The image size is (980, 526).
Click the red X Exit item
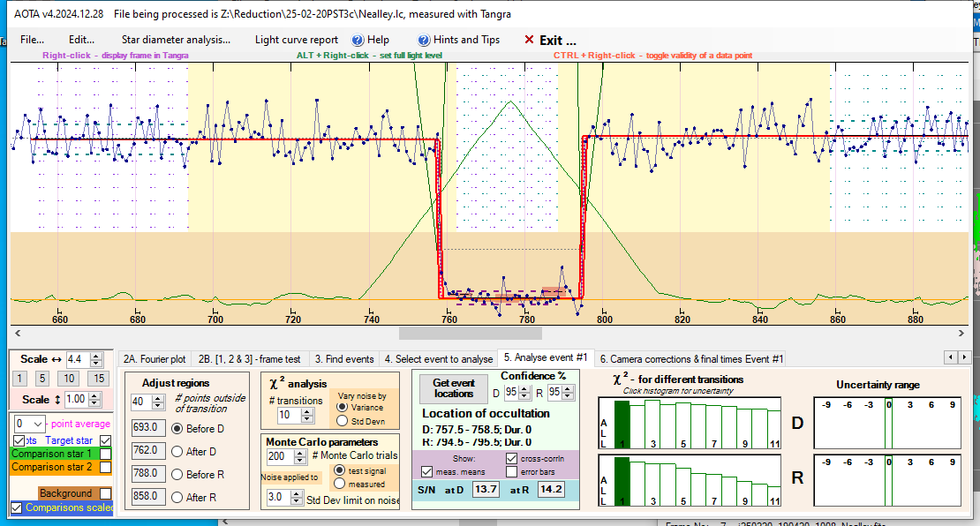(x=550, y=40)
